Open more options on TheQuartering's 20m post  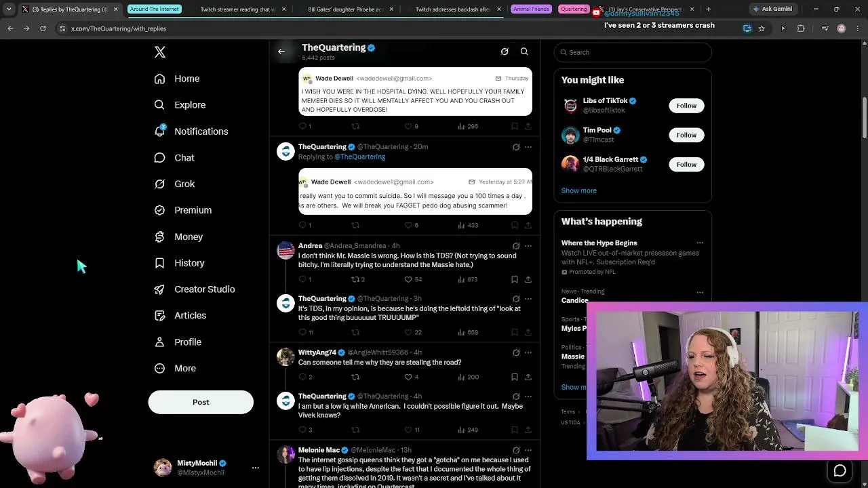point(528,147)
